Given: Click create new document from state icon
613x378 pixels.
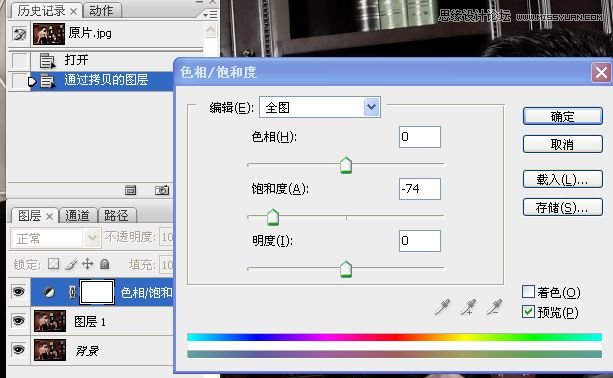Looking at the screenshot, I should [131, 190].
